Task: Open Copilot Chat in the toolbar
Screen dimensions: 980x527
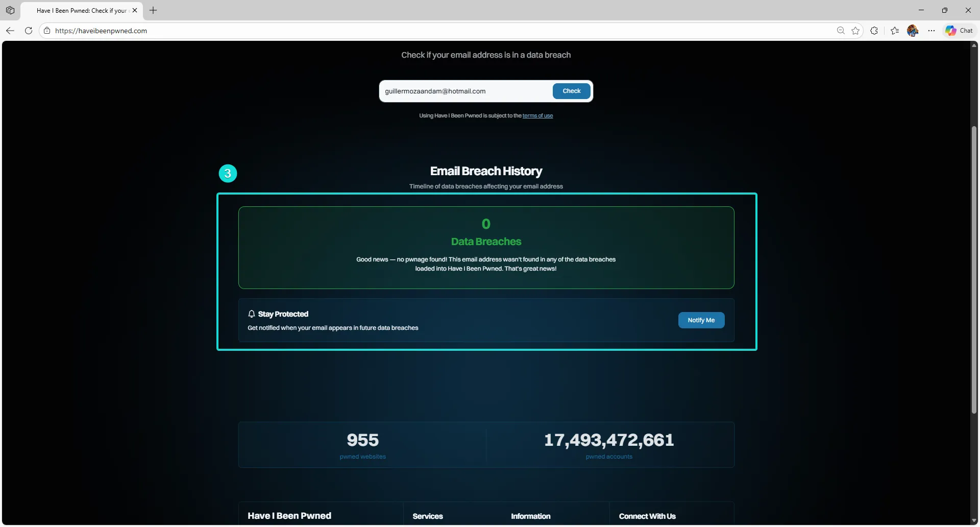Action: pos(959,30)
